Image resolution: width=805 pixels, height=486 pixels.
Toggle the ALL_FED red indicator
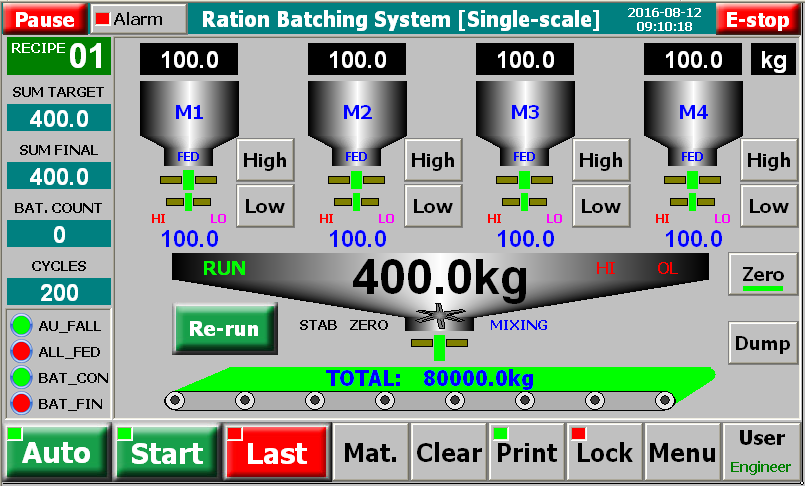click(22, 352)
